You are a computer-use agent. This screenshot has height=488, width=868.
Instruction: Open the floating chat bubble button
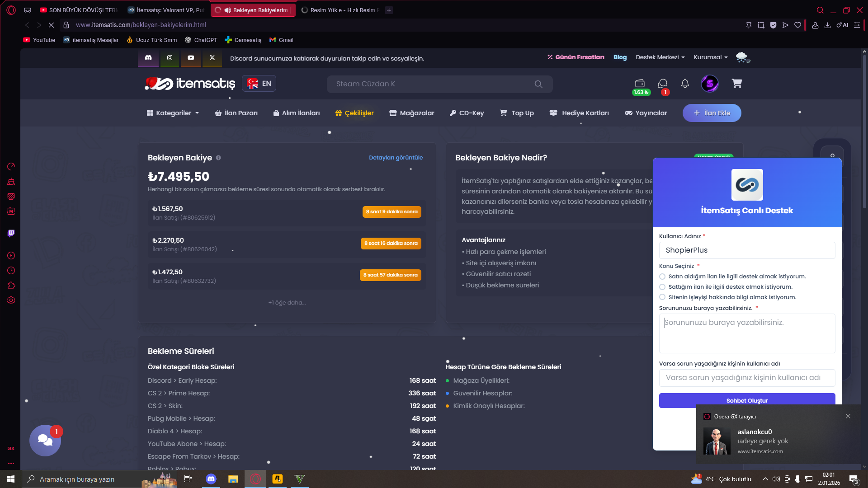click(45, 440)
